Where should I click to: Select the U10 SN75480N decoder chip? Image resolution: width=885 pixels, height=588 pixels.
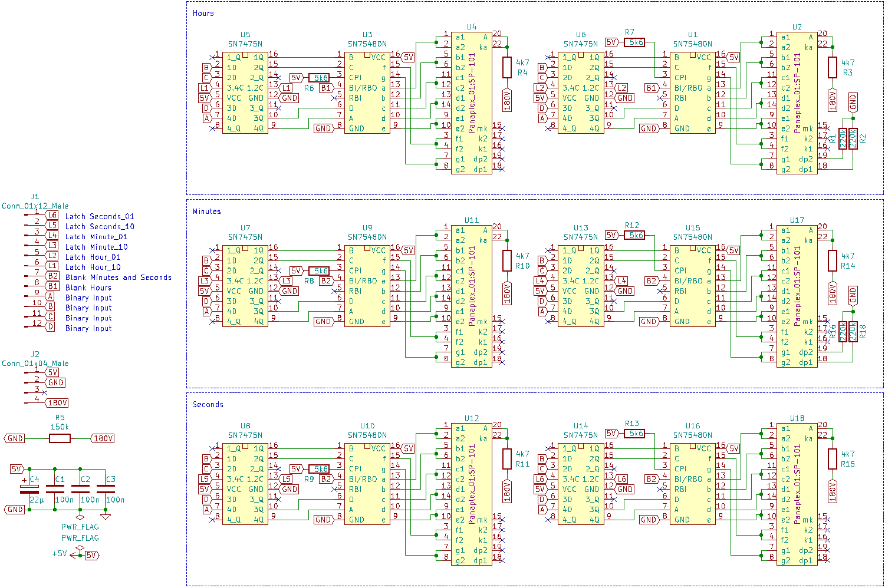367,484
